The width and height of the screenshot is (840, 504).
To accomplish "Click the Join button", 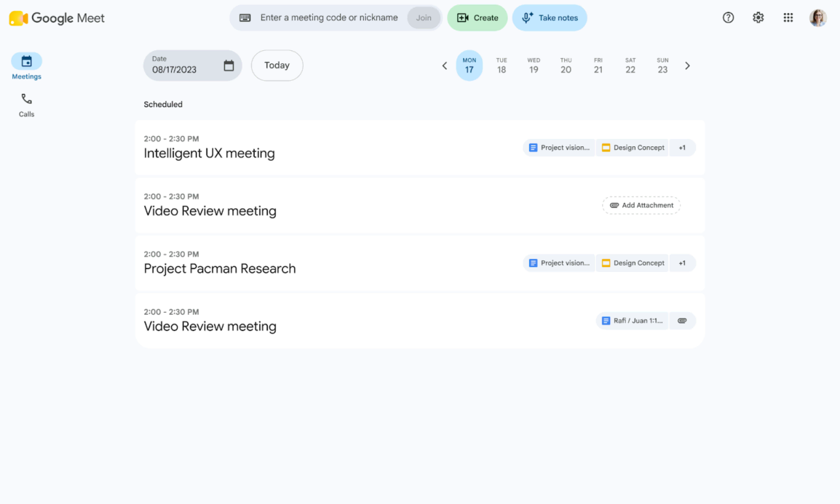I will click(x=424, y=17).
